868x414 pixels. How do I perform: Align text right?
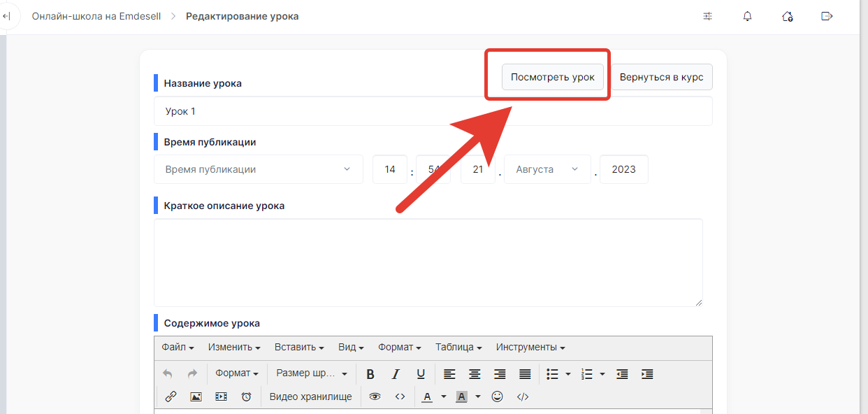[500, 373]
